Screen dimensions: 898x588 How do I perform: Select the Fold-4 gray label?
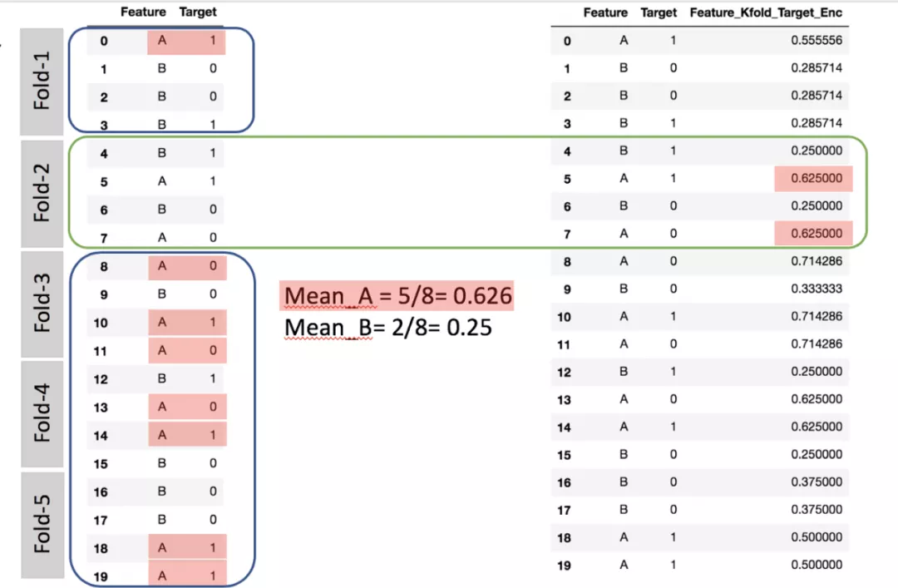42,413
